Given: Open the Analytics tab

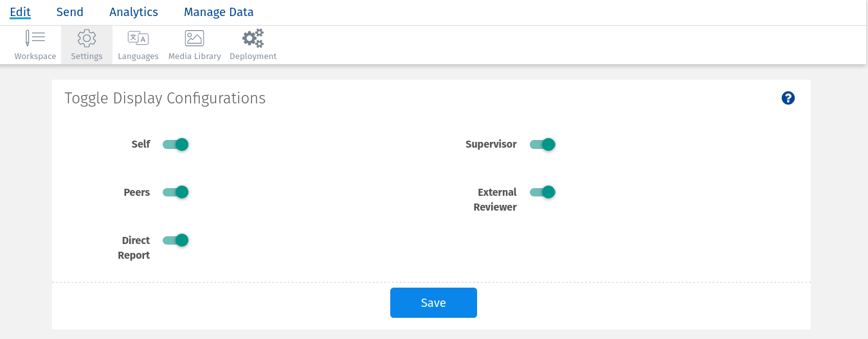Looking at the screenshot, I should pos(134,12).
